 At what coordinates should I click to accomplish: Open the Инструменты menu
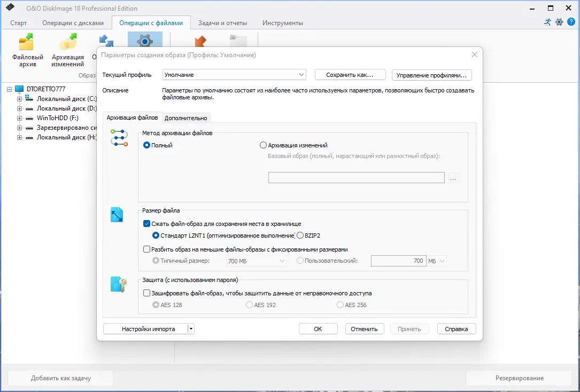tap(282, 22)
